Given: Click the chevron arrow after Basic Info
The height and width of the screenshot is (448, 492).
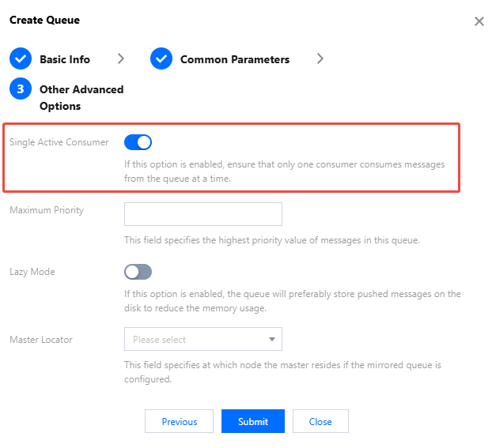Looking at the screenshot, I should tap(121, 58).
